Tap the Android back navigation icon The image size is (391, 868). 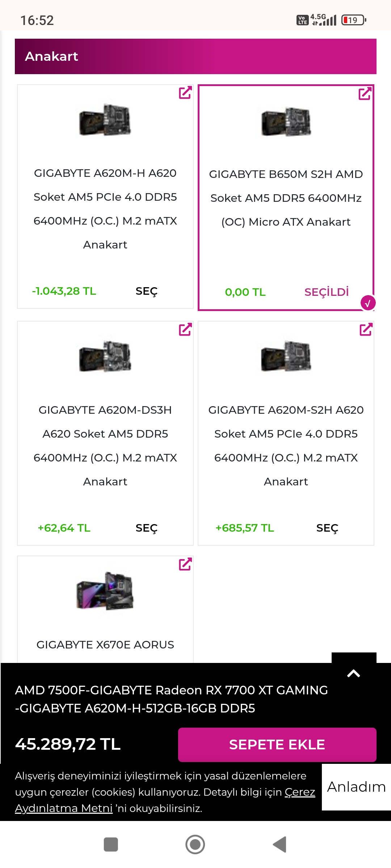(279, 844)
